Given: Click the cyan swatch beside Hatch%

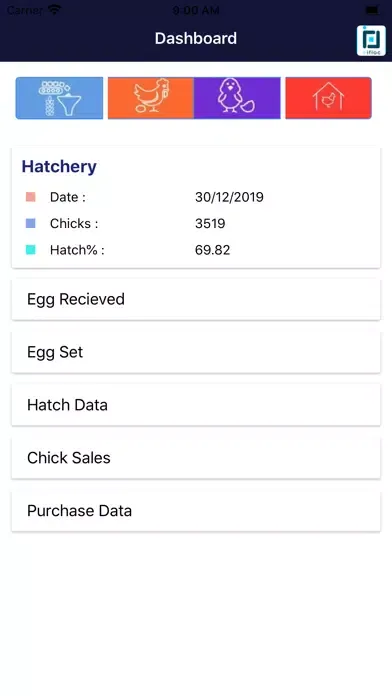Looking at the screenshot, I should pos(31,250).
